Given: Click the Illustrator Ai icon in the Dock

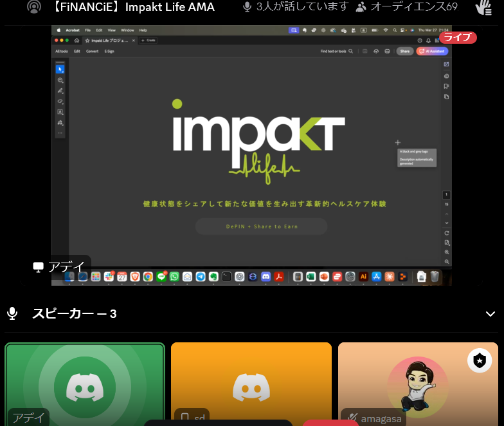Looking at the screenshot, I should point(364,277).
